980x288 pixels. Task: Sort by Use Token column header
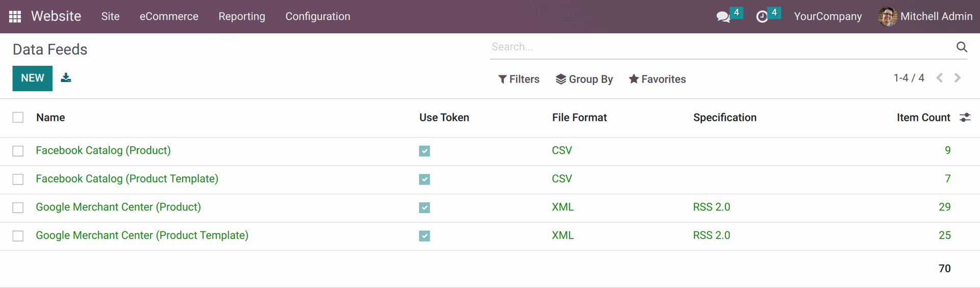tap(444, 118)
